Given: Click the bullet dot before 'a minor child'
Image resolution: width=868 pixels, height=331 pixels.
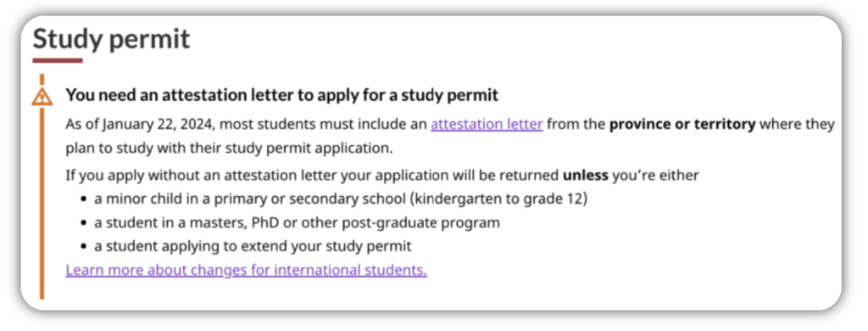Looking at the screenshot, I should coord(84,199).
